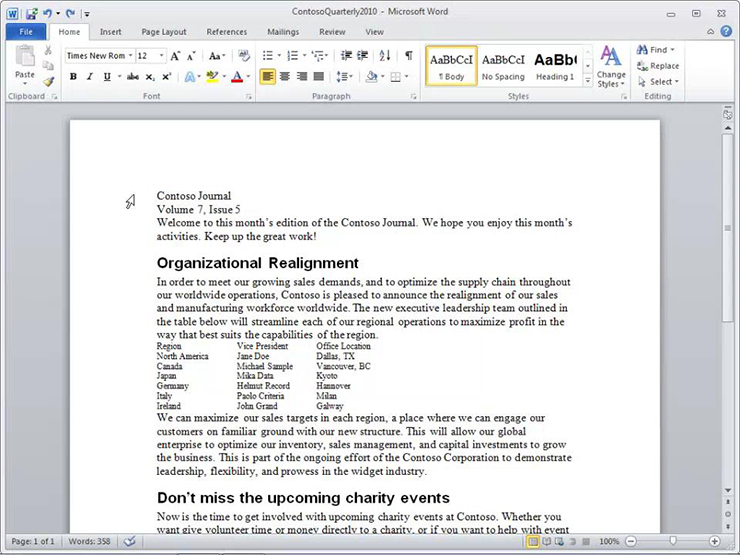Click the yellow text highlight marker
The height and width of the screenshot is (555, 740).
point(212,76)
